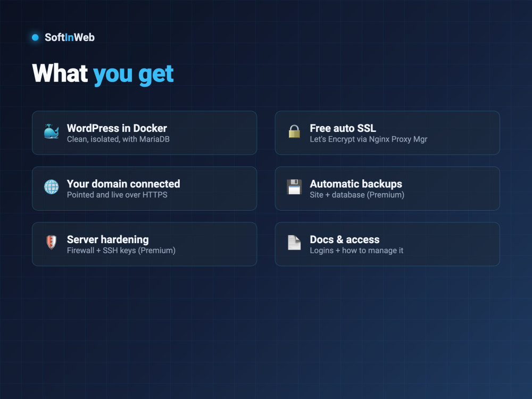Click the document page icon
This screenshot has width=532, height=399.
[294, 243]
